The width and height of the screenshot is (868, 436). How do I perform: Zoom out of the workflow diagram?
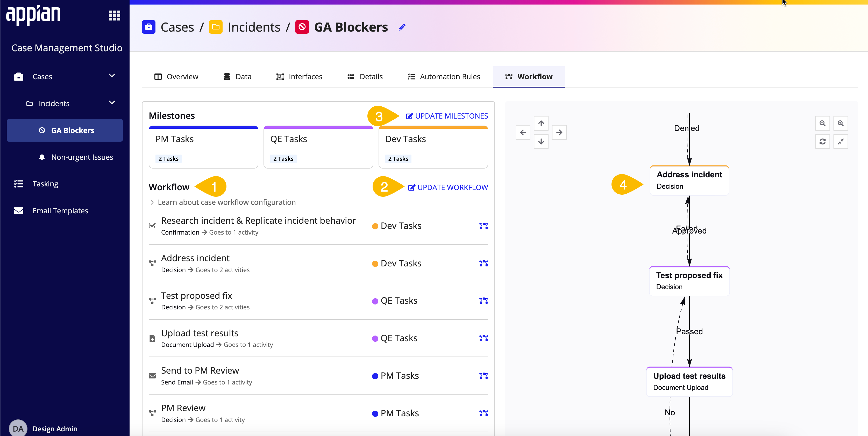[x=822, y=123]
